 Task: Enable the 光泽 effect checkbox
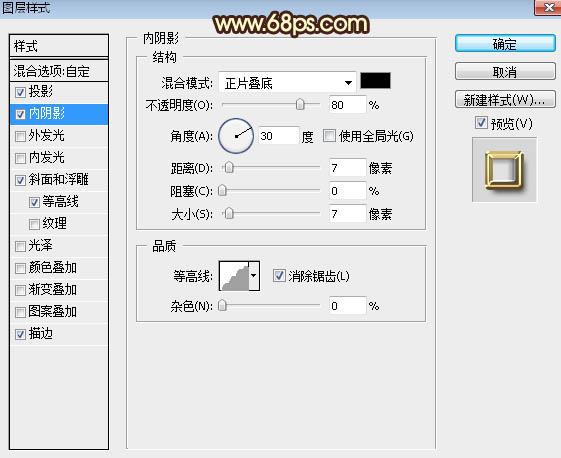tap(20, 246)
